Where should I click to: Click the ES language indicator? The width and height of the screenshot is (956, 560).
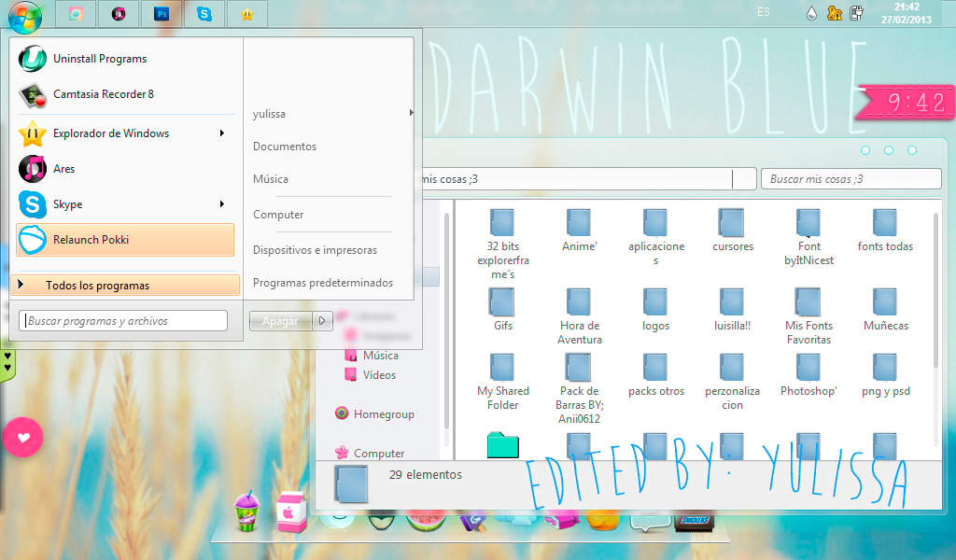(764, 12)
